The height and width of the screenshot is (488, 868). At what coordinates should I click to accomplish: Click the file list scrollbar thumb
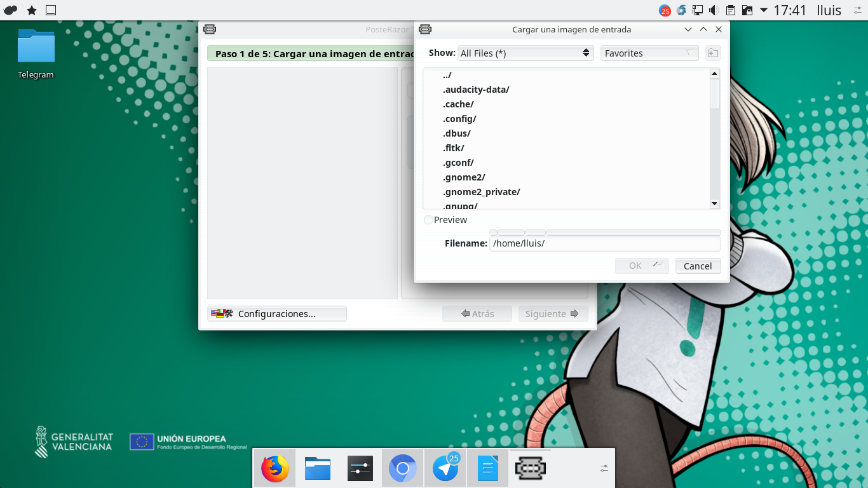coord(715,93)
